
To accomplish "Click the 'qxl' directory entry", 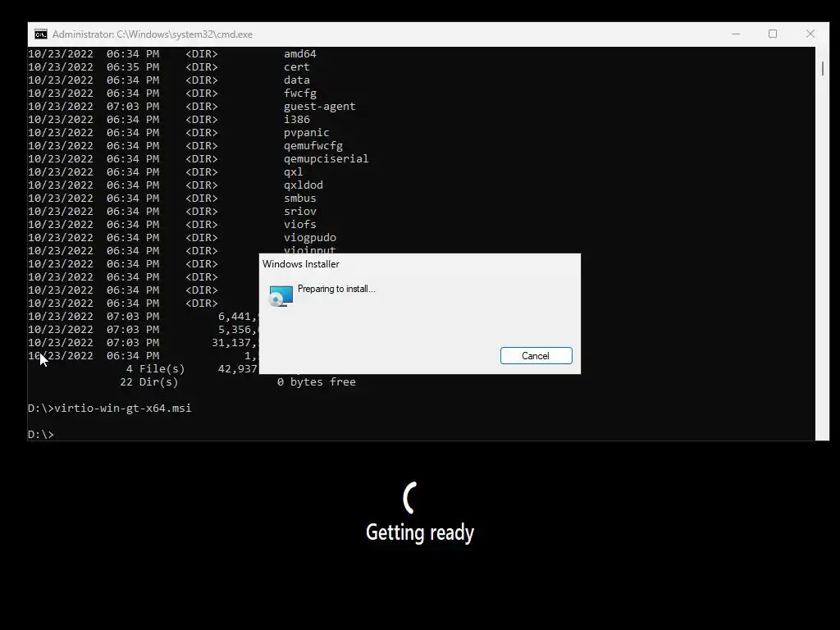I will (x=294, y=172).
